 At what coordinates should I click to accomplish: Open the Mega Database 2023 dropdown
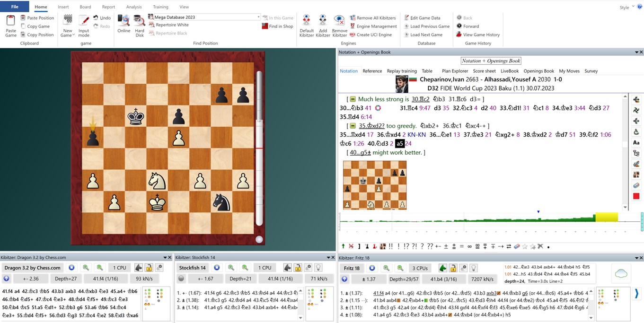click(x=258, y=17)
